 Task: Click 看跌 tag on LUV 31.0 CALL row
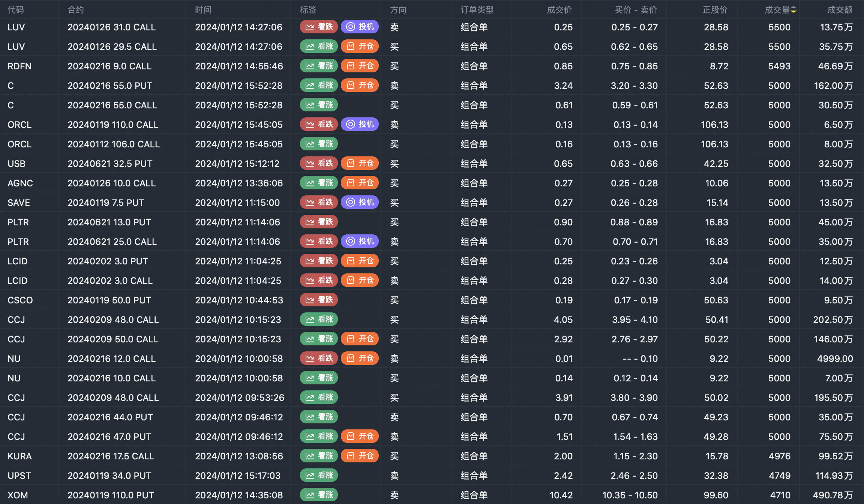319,27
